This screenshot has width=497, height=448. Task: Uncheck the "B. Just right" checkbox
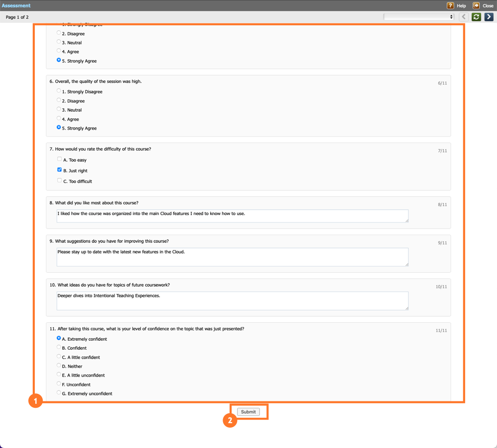60,170
